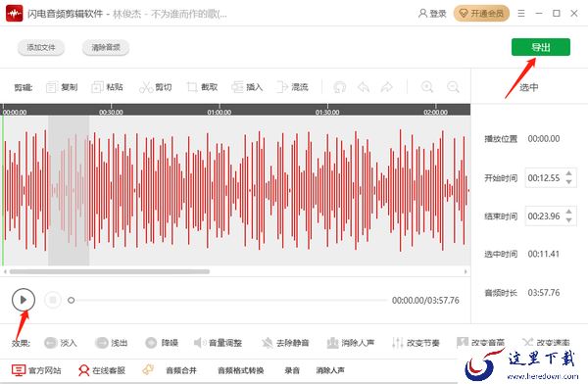This screenshot has width=588, height=384.
Task: Click the playback progress slider handle
Action: pos(71,300)
